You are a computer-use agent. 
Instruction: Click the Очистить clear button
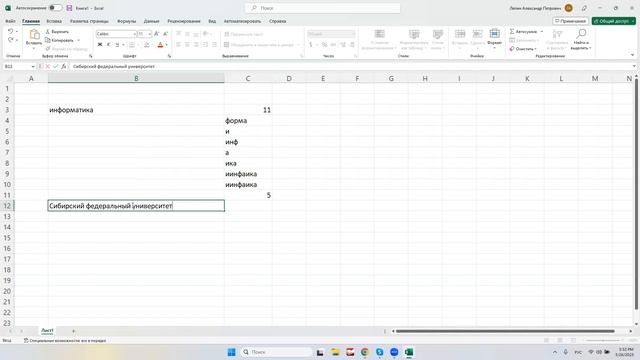pyautogui.click(x=523, y=49)
